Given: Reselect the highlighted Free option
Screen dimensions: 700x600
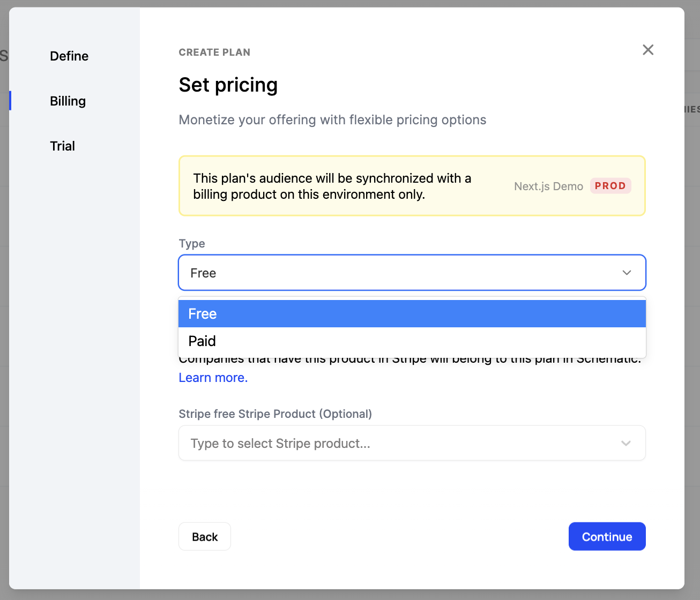Looking at the screenshot, I should (x=202, y=313).
